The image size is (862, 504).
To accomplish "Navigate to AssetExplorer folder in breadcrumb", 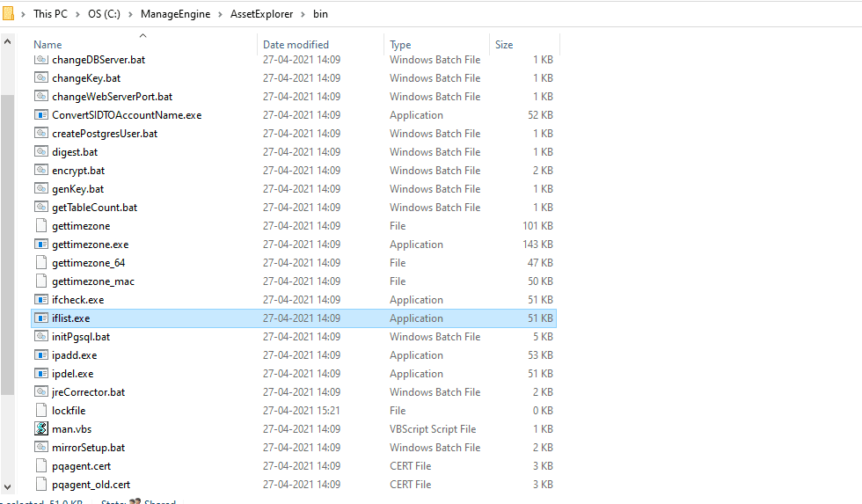I will [262, 14].
